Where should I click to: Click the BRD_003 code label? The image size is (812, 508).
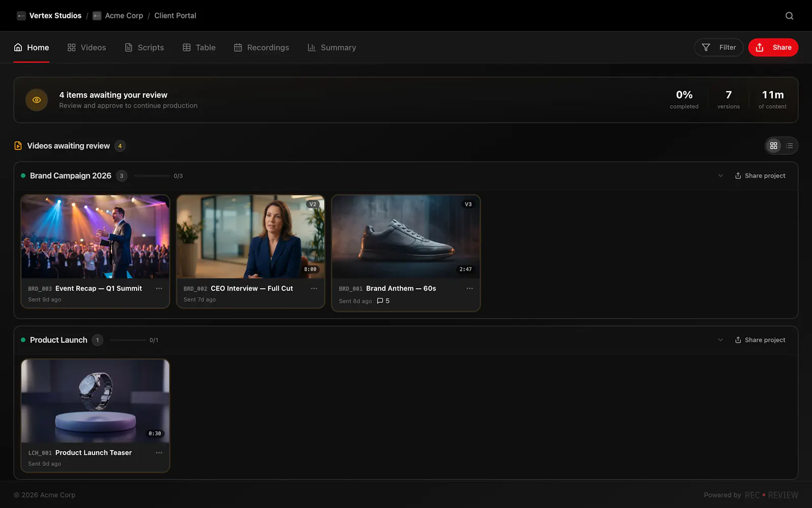tap(40, 289)
